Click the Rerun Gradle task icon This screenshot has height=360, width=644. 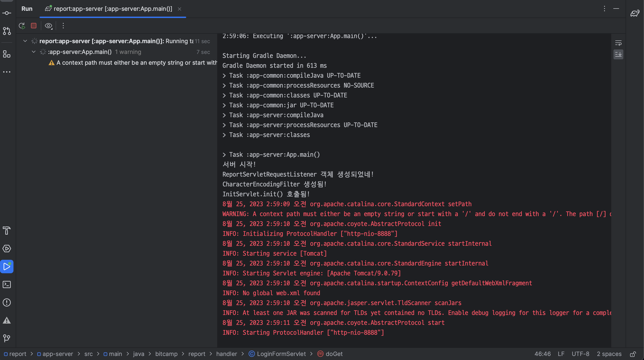(x=22, y=26)
